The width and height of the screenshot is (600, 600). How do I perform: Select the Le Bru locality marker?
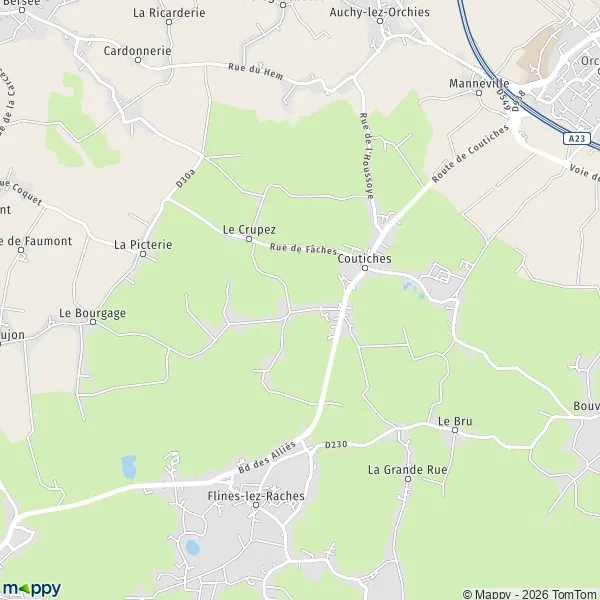(x=455, y=430)
